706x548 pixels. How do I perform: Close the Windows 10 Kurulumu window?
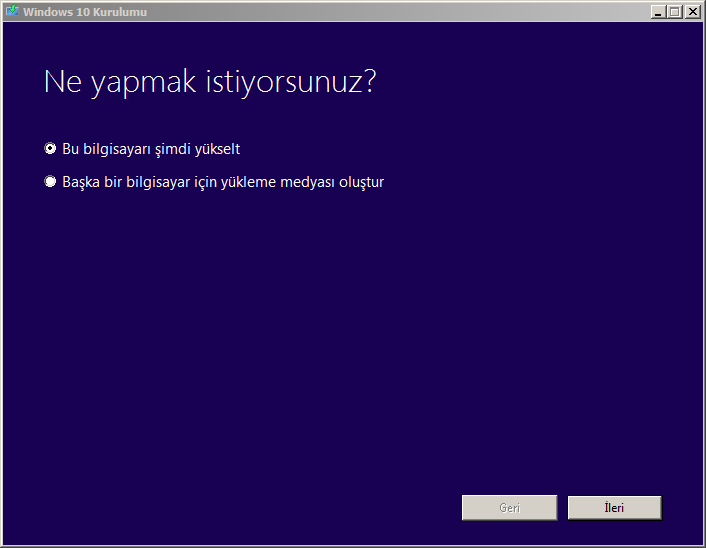click(692, 12)
